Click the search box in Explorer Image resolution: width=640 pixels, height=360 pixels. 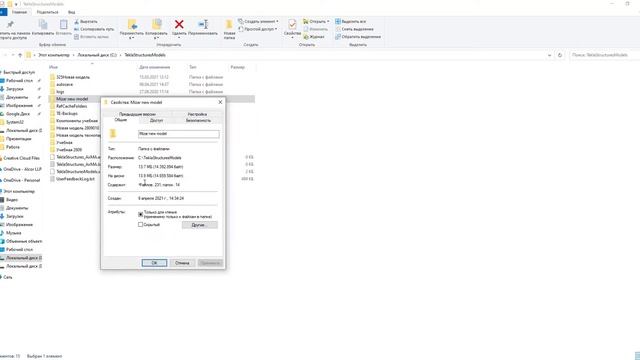[x=603, y=55]
